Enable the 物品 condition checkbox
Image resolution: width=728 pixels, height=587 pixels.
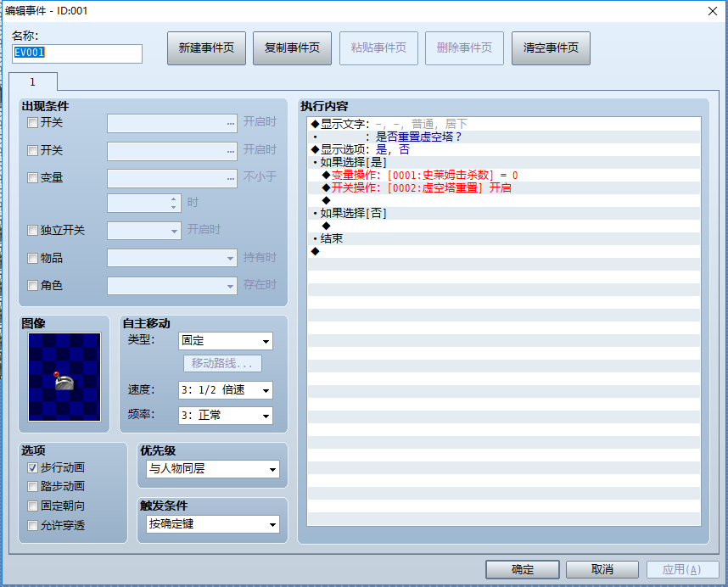(x=32, y=259)
